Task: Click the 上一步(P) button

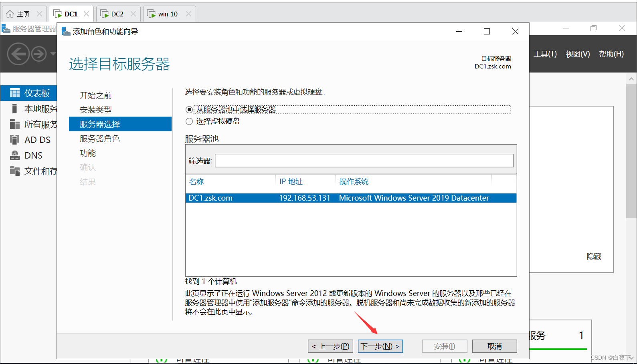Action: coord(330,346)
